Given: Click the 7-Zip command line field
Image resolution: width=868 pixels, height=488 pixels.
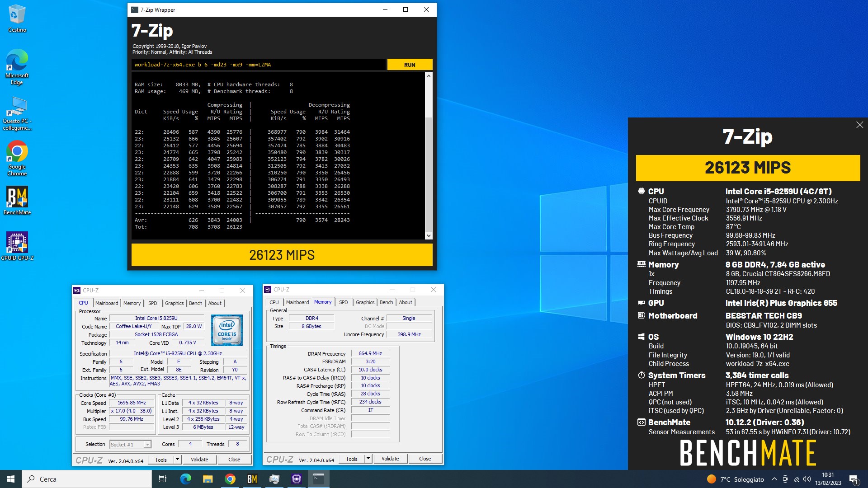Looking at the screenshot, I should click(x=259, y=65).
